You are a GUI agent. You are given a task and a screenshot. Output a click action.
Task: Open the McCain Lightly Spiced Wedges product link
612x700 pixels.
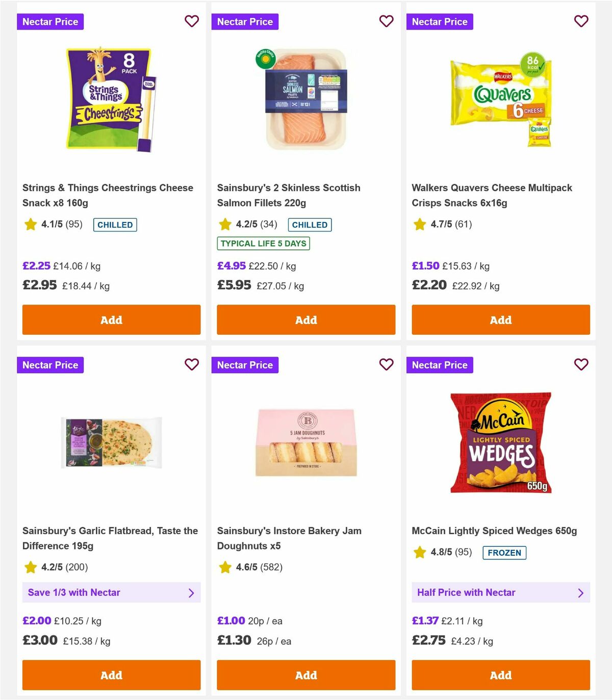pos(494,531)
